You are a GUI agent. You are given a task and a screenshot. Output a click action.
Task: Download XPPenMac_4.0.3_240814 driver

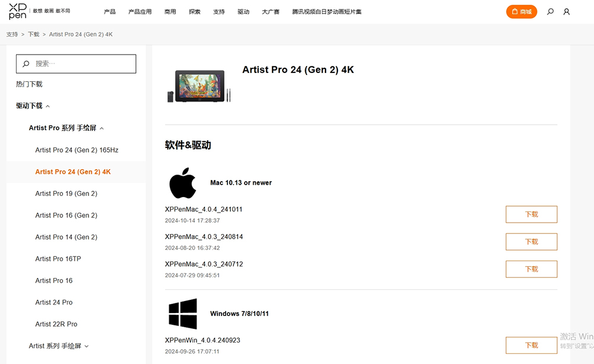[x=532, y=242]
